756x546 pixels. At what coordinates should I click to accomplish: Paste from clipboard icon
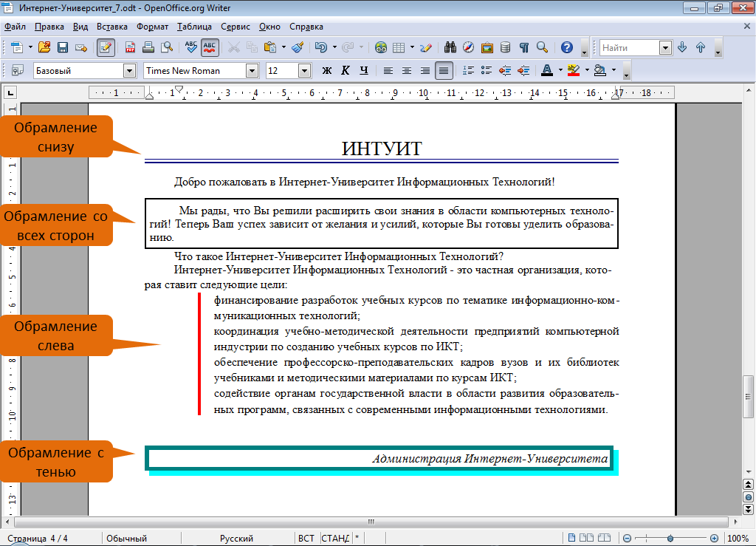click(270, 47)
